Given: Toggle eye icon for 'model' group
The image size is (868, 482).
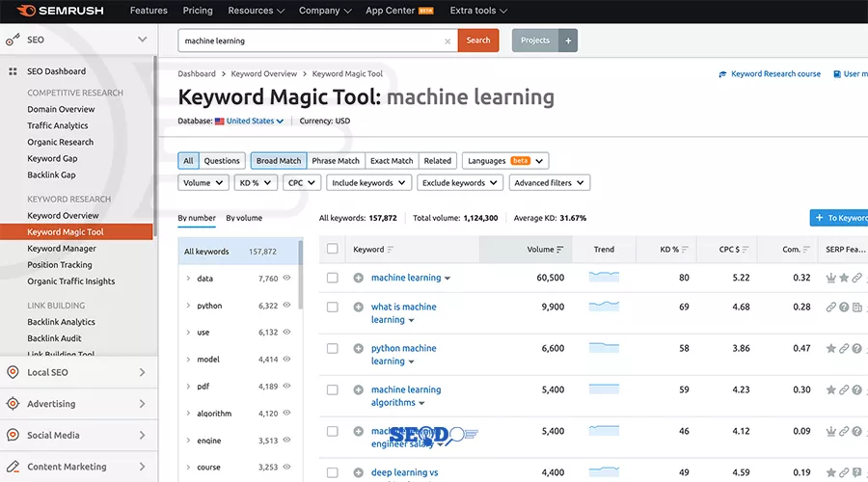Looking at the screenshot, I should [x=286, y=359].
